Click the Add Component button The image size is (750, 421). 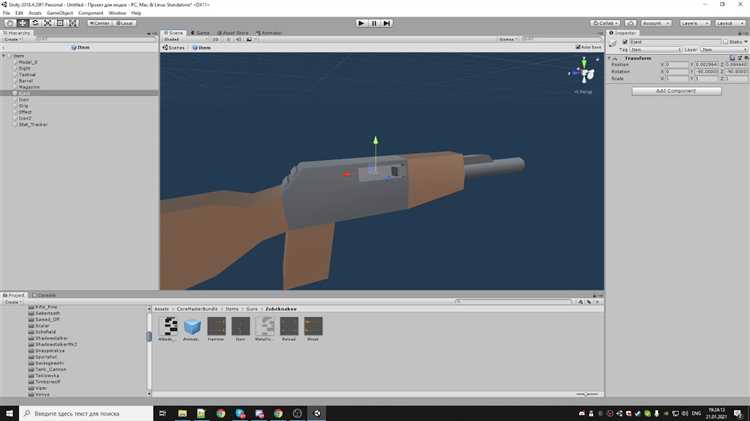676,91
